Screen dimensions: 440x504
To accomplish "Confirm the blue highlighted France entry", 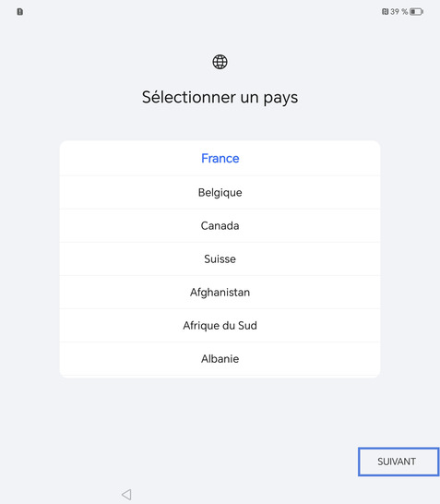I will coord(220,158).
